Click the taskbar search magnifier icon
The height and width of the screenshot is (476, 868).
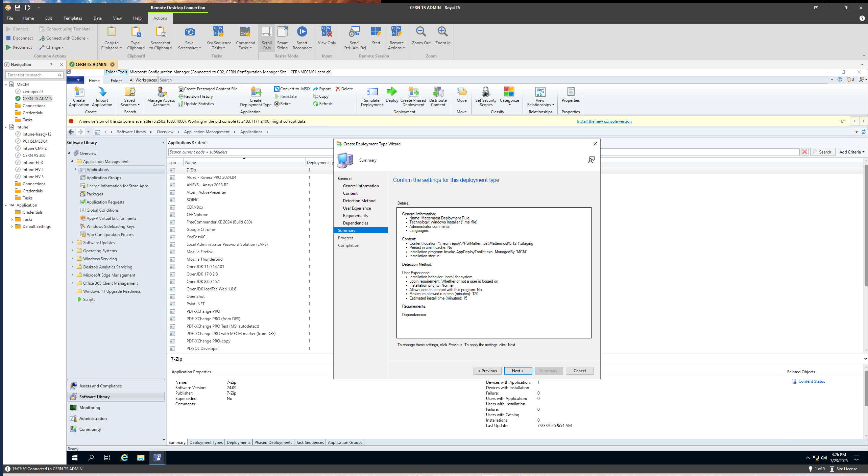(91, 457)
